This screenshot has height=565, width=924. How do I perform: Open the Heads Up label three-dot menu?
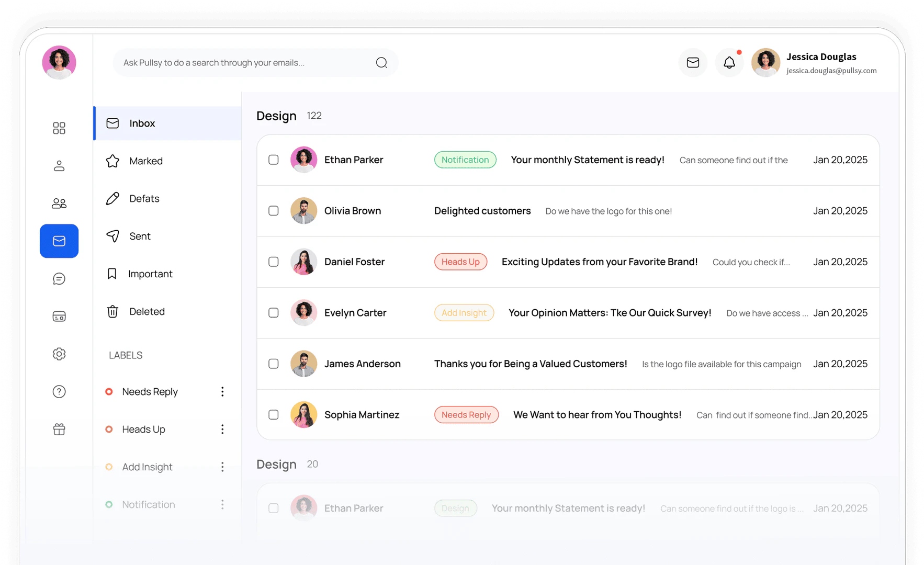click(222, 429)
